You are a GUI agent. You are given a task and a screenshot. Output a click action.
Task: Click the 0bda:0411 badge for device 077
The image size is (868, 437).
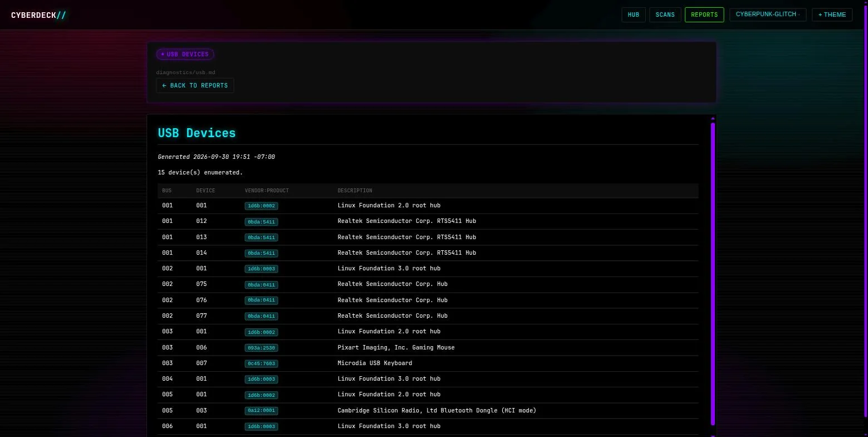[x=261, y=316]
